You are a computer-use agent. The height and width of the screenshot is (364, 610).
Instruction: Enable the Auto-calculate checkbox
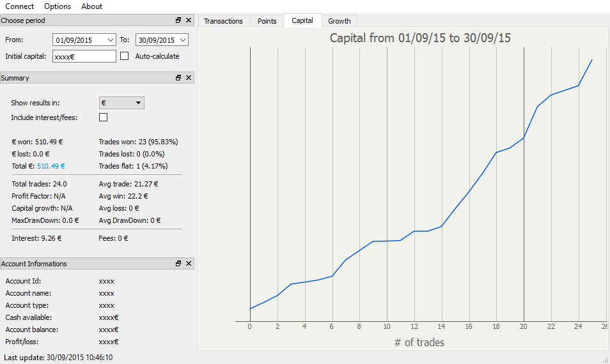[125, 56]
